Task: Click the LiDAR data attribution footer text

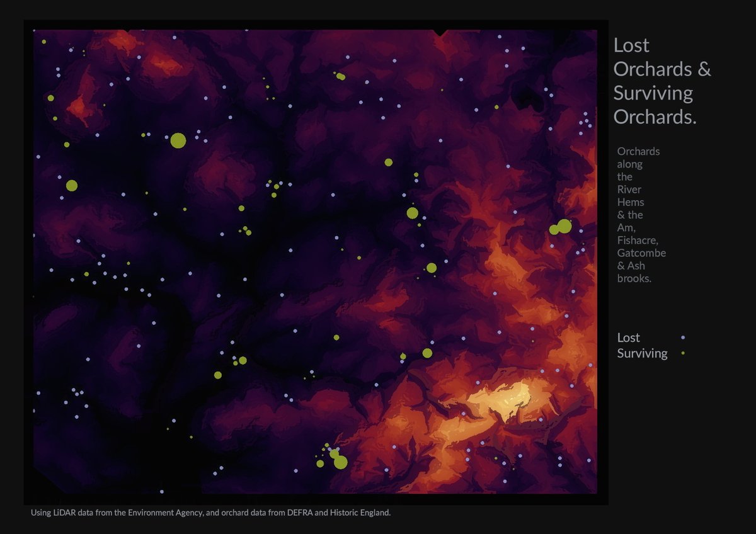Action: pos(211,513)
